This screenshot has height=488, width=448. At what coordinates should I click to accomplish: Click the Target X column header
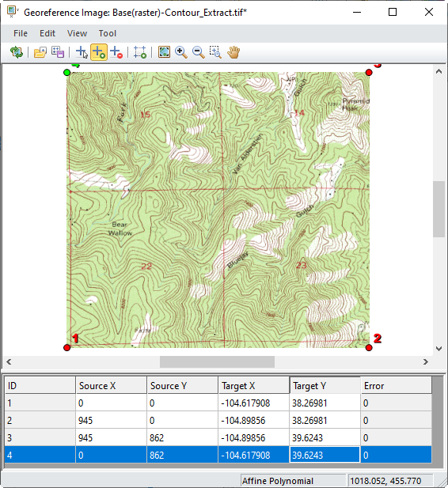[x=253, y=386]
